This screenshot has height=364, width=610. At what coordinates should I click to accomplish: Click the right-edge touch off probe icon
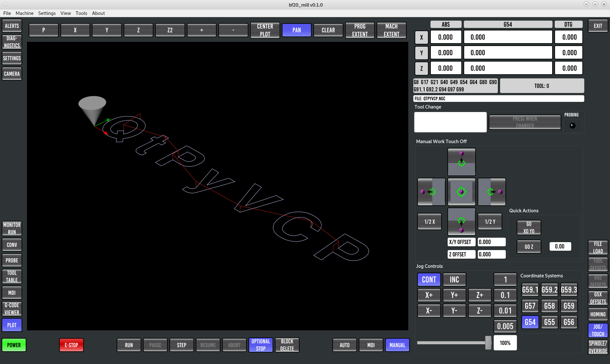point(491,192)
